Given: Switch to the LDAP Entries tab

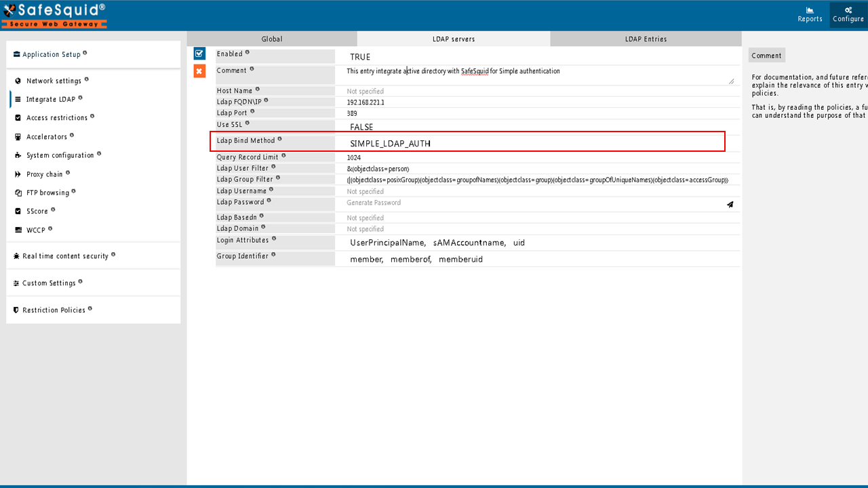Looking at the screenshot, I should point(646,39).
